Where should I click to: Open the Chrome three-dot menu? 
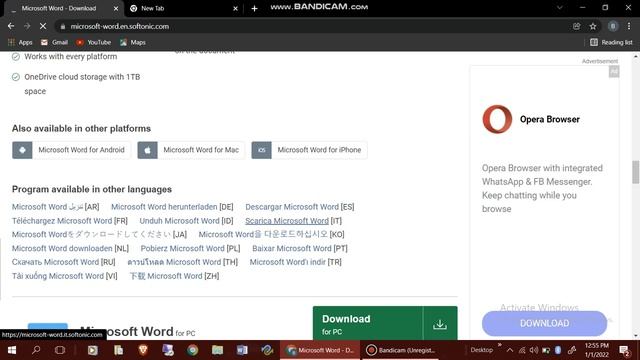629,26
